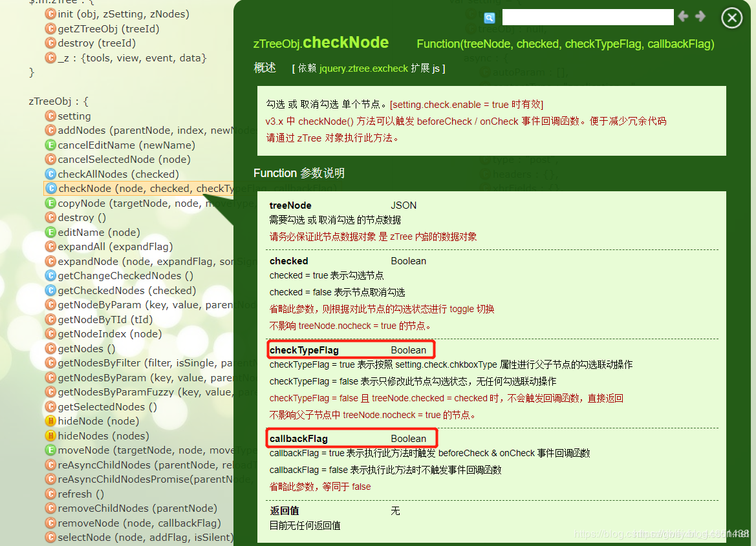This screenshot has height=546, width=756.
Task: Click the icon beside destroy (treeId)
Action: click(x=50, y=43)
